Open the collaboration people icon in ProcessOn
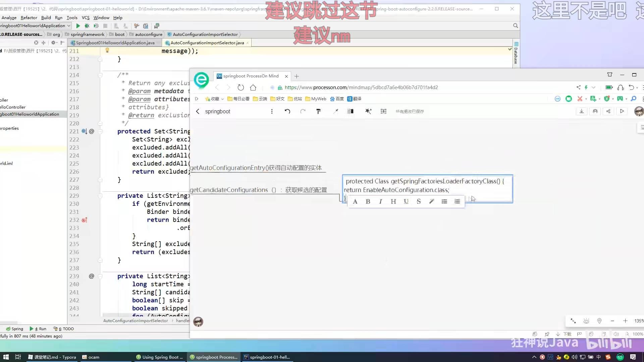Viewport: 644px width, 362px height. 595,111
